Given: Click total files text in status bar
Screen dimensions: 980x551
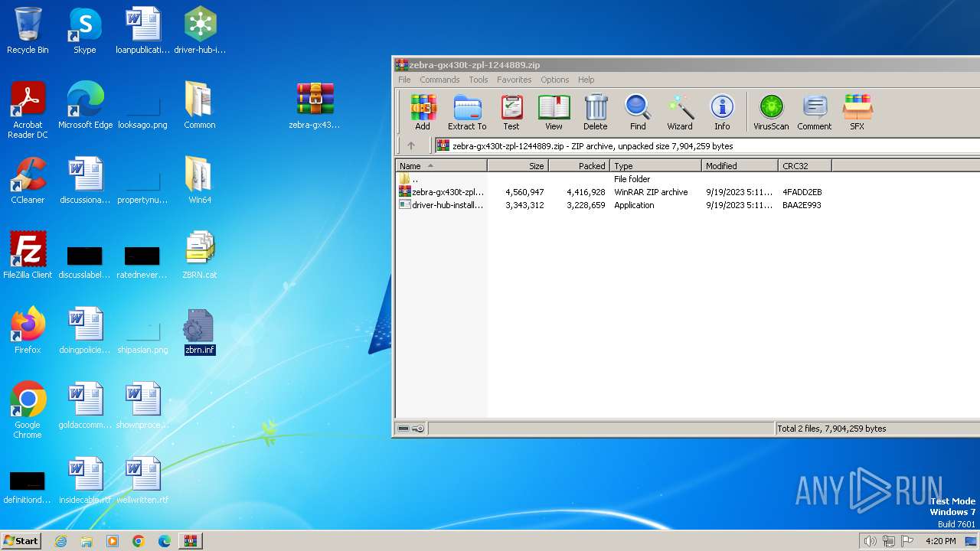Looking at the screenshot, I should (831, 429).
